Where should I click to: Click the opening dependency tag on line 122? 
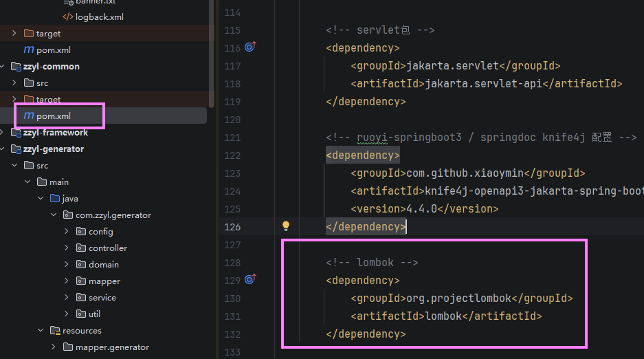pos(363,155)
